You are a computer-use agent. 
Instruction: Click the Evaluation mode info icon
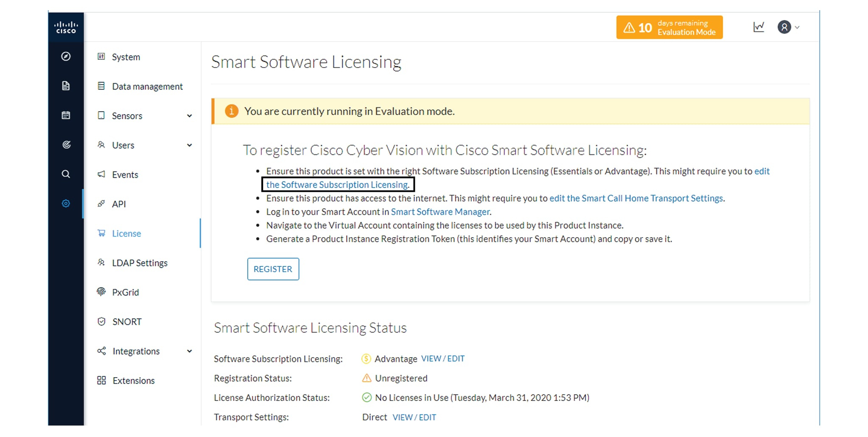click(x=231, y=111)
